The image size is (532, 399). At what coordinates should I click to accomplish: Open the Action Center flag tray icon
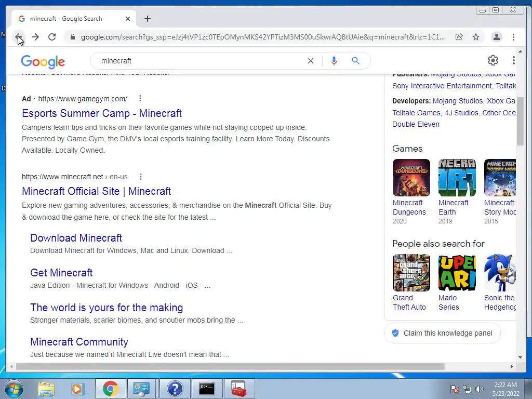coord(455,389)
